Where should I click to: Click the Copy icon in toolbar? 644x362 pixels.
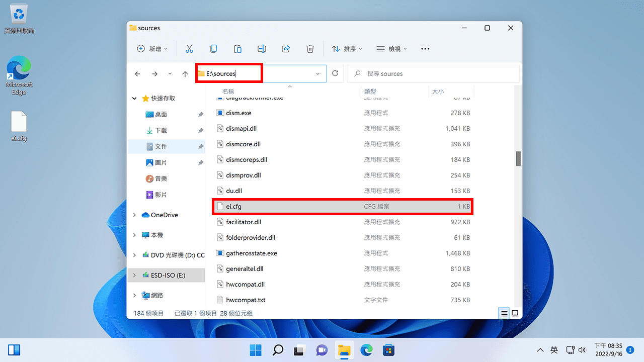pyautogui.click(x=213, y=49)
